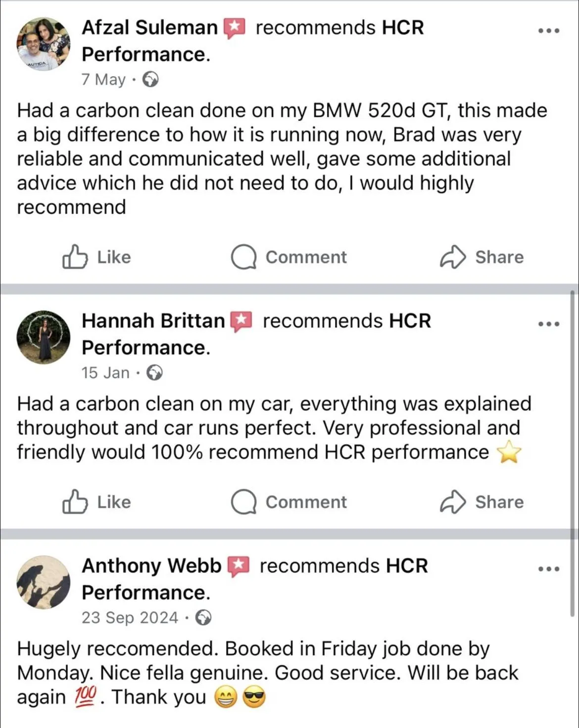Open Anthony Webb's profile picture
The width and height of the screenshot is (579, 728).
tap(44, 582)
